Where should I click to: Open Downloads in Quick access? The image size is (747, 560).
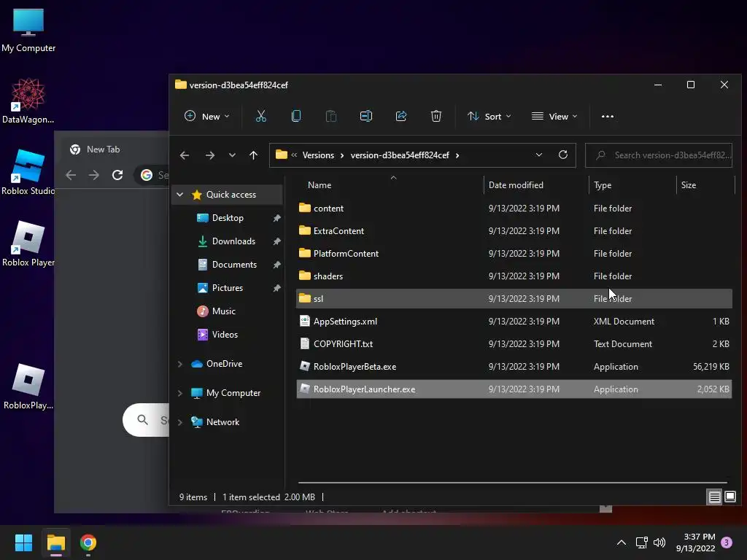pyautogui.click(x=233, y=241)
